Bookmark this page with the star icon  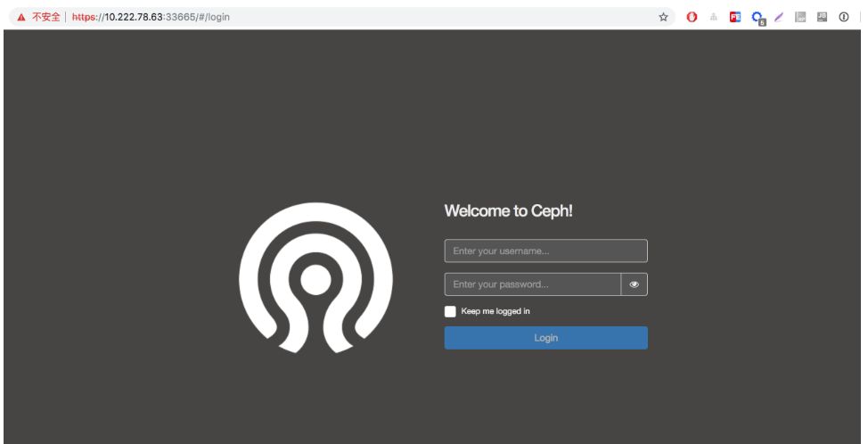point(663,17)
